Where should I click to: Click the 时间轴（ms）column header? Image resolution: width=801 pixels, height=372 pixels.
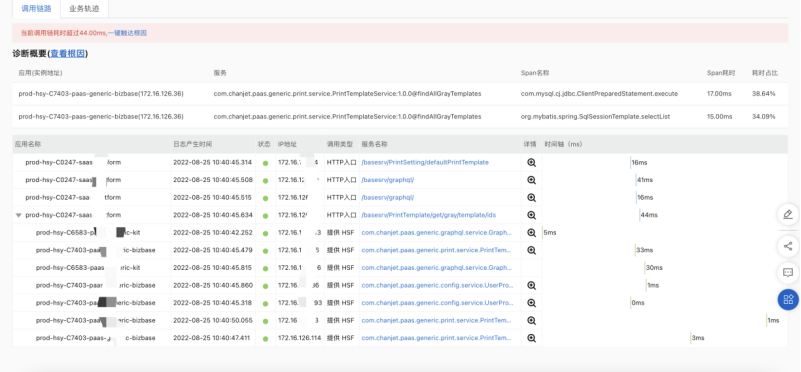563,144
